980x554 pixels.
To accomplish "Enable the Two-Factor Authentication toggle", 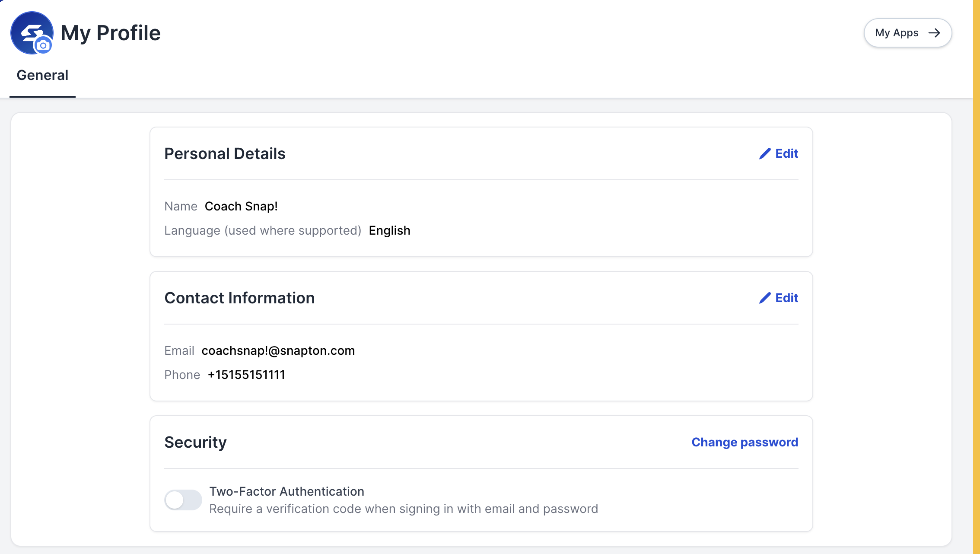I will 183,500.
